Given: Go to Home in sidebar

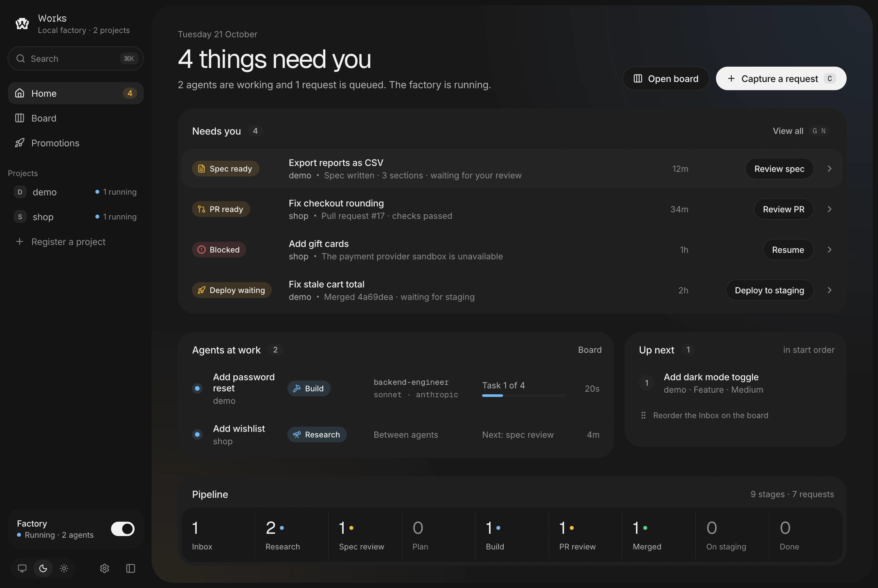Looking at the screenshot, I should (x=76, y=93).
